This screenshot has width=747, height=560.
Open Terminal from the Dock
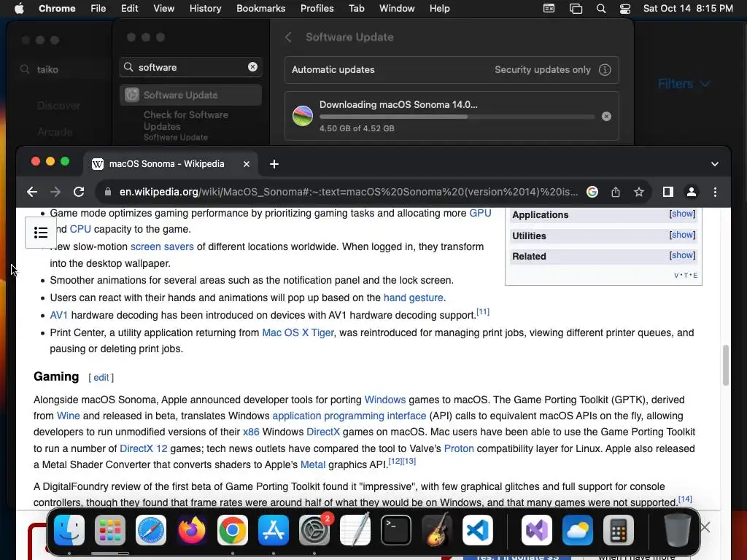tap(396, 530)
